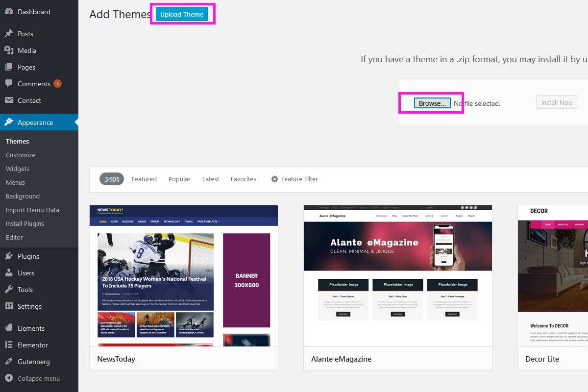Viewport: 588px width, 392px height.
Task: Open Install Plugins submenu
Action: 25,223
